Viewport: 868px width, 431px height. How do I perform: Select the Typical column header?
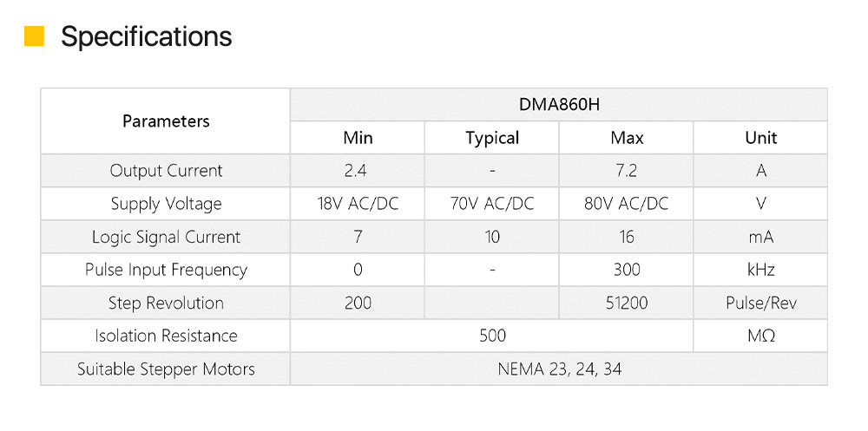tap(492, 138)
